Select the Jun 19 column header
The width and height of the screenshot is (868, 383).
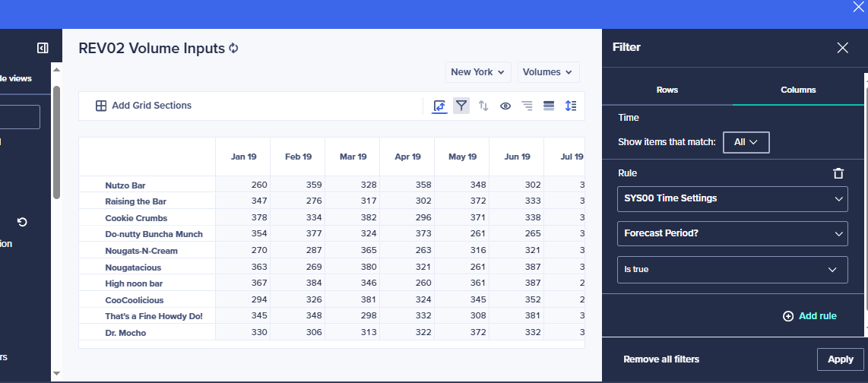(x=517, y=157)
